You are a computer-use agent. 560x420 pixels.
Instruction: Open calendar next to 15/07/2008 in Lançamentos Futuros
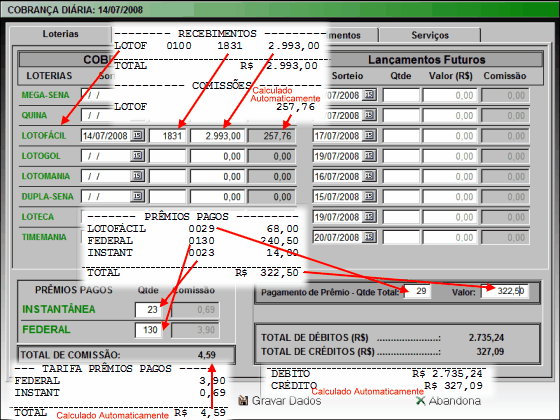click(x=369, y=196)
